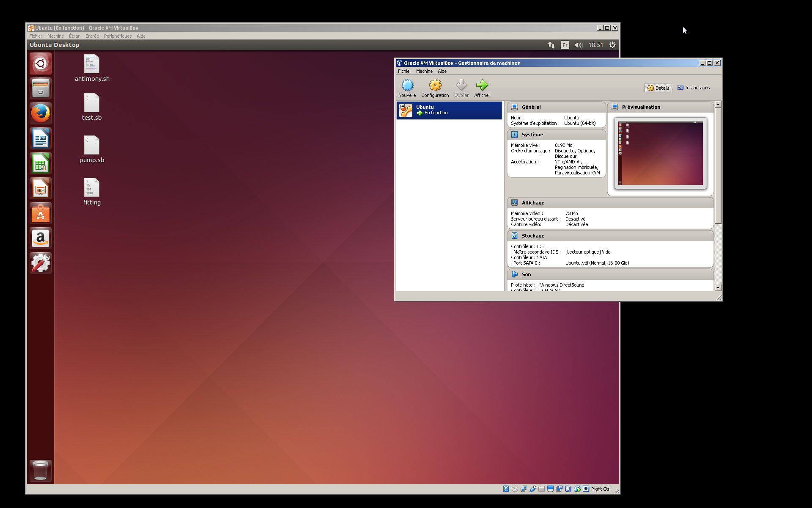Open the Files manager launcher icon
The image size is (812, 508).
coord(41,88)
